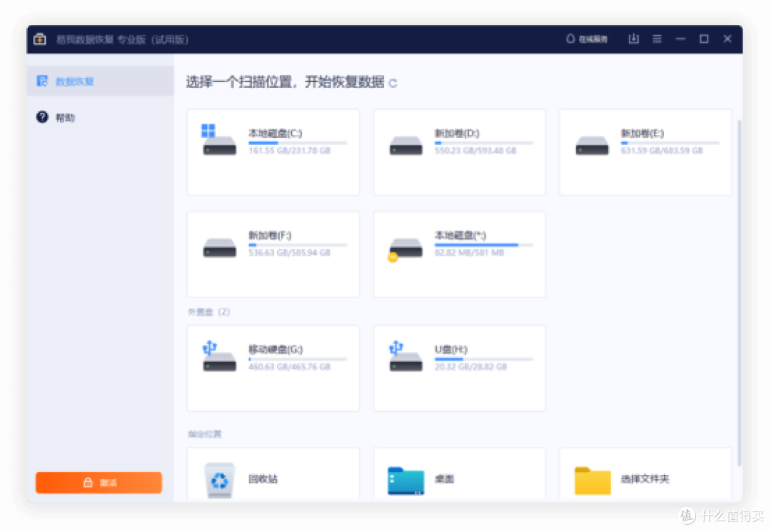
Task: Click the drive icon with yellow warning badge
Action: [x=405, y=249]
